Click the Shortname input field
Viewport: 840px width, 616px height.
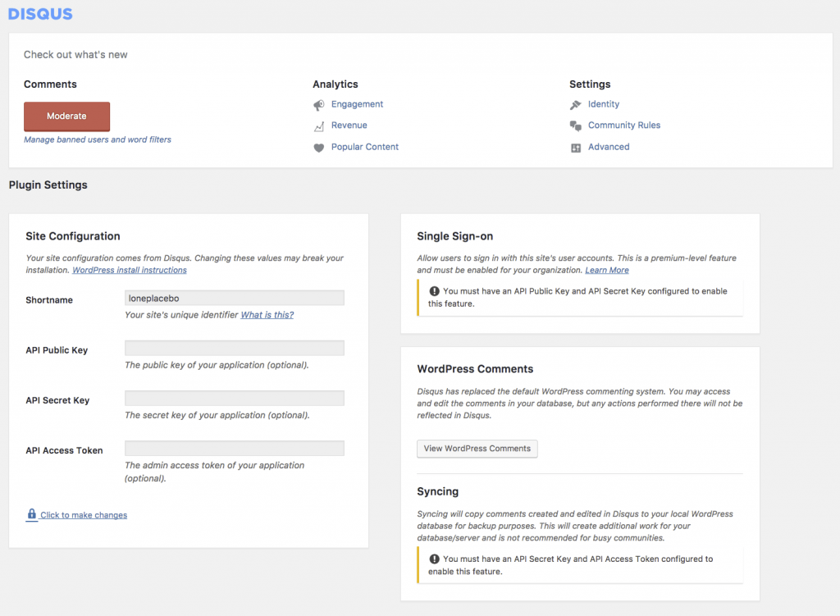[x=234, y=298]
